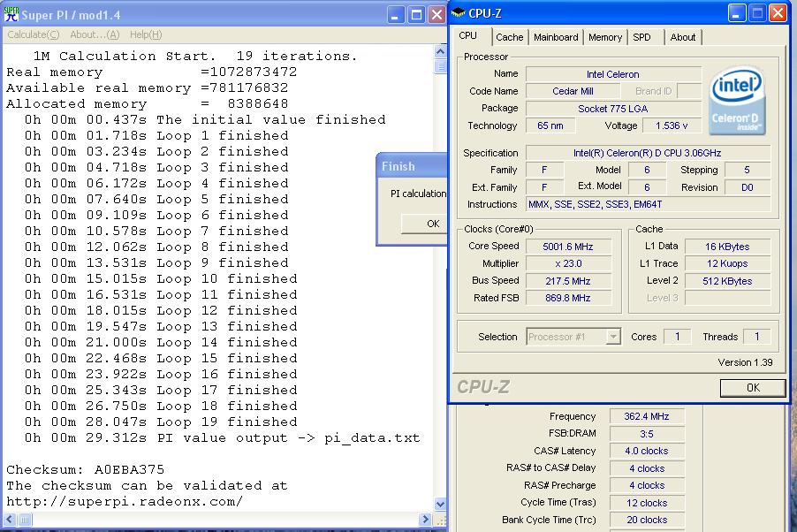Image resolution: width=797 pixels, height=532 pixels.
Task: Click the PI value output pi_data.txt line
Action: (222, 438)
